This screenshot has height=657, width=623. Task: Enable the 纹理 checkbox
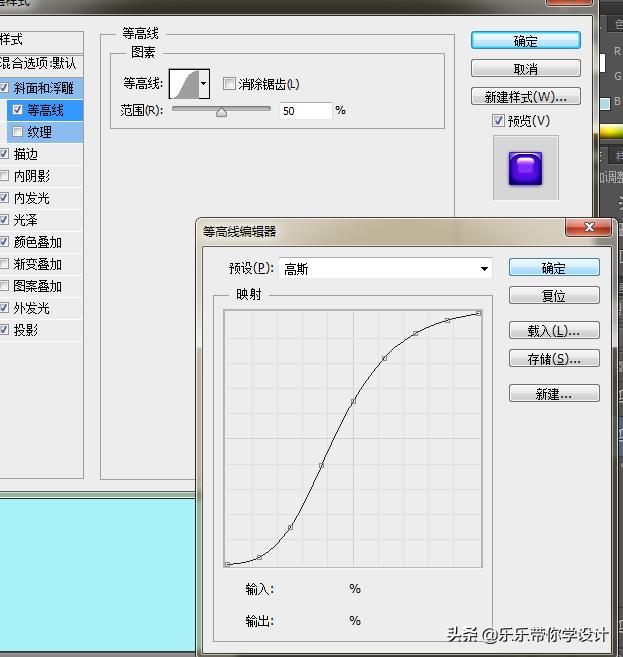coord(17,132)
